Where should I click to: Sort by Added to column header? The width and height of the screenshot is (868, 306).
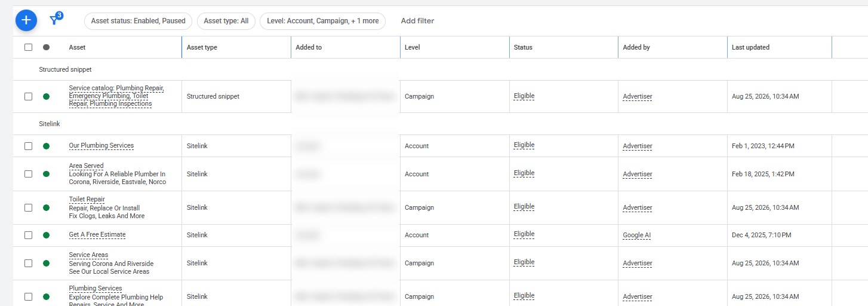pyautogui.click(x=309, y=47)
